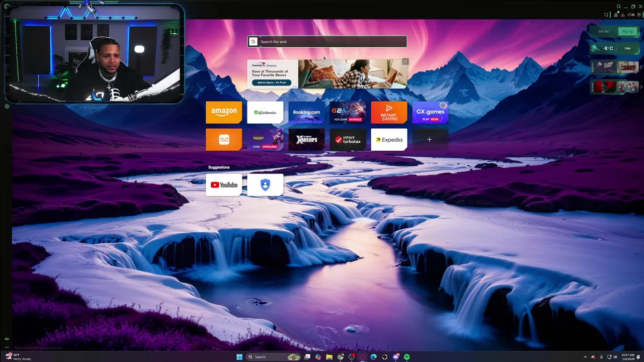Open the Instant Gaming speed dial tile

(x=389, y=112)
